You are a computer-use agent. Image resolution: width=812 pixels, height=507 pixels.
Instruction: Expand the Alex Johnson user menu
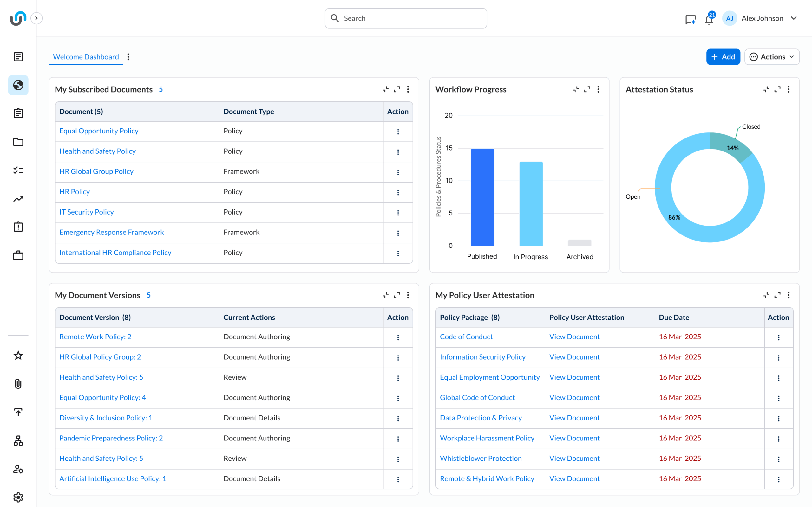pos(794,18)
